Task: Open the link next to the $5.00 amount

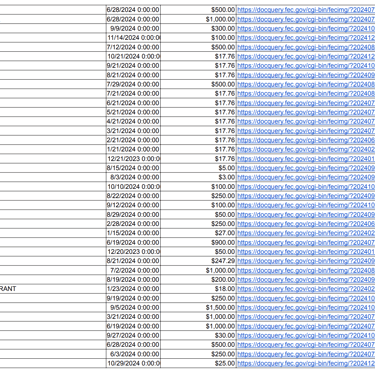Action: point(306,168)
